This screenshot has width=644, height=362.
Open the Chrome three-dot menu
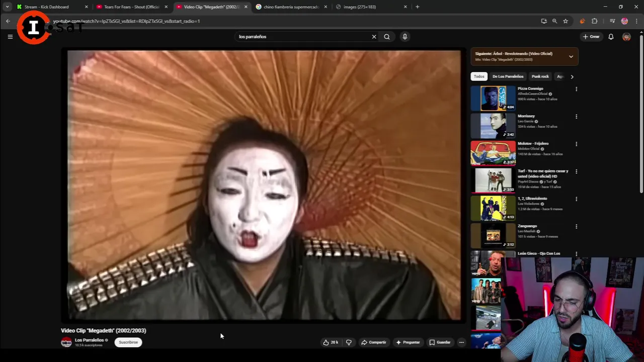(x=637, y=21)
